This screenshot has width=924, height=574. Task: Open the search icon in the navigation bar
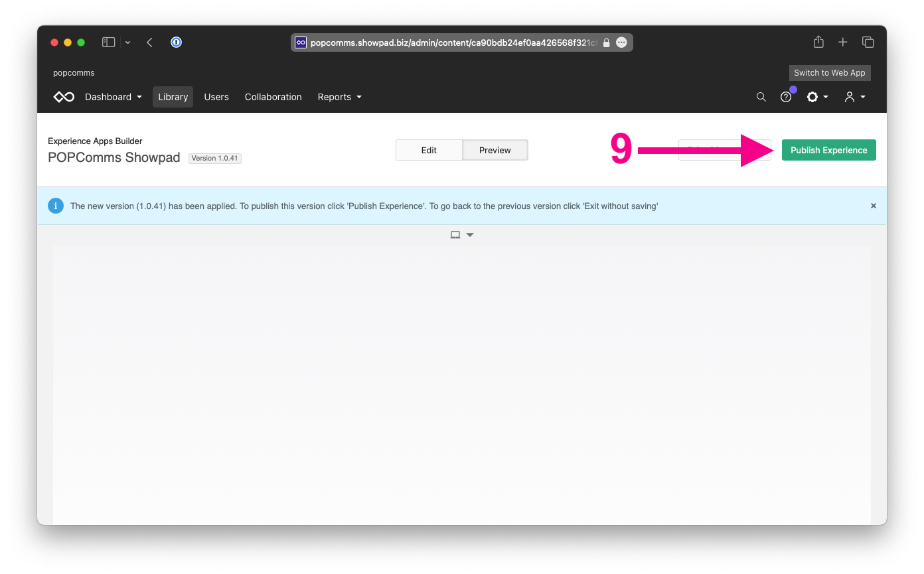pos(761,97)
